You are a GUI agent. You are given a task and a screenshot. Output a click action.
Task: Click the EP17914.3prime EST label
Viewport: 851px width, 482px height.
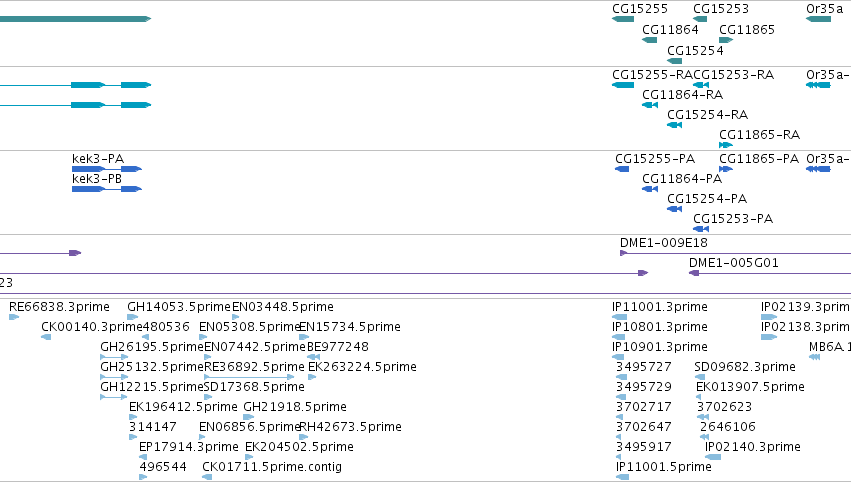coord(189,447)
